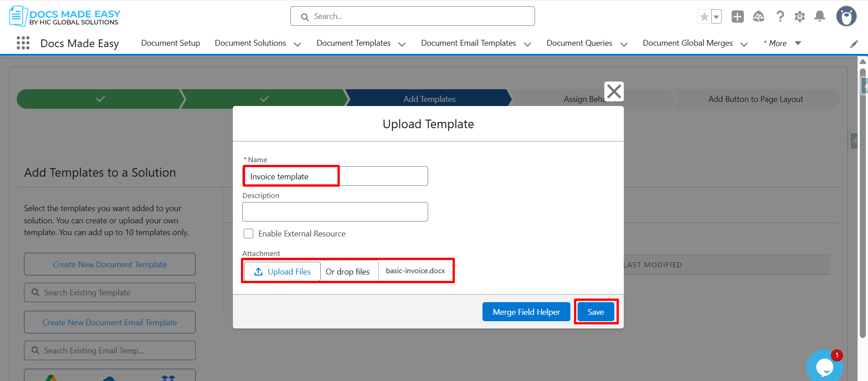Go to the Document Setup tab
The image size is (868, 381).
point(170,43)
